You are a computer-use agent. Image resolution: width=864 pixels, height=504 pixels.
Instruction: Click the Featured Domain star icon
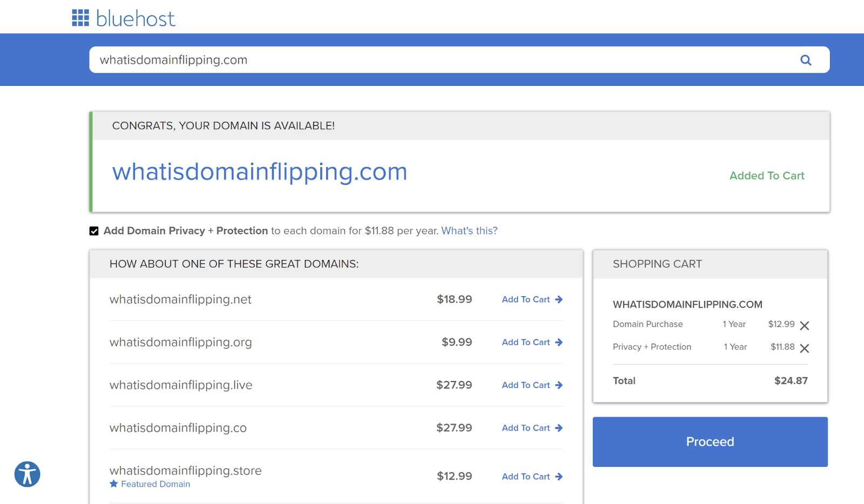click(x=113, y=483)
